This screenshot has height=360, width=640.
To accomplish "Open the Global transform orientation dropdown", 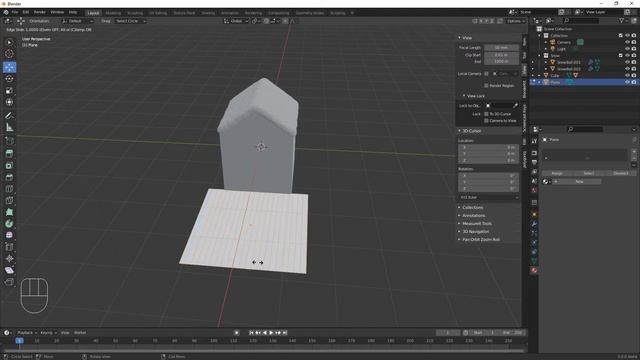I will (236, 21).
